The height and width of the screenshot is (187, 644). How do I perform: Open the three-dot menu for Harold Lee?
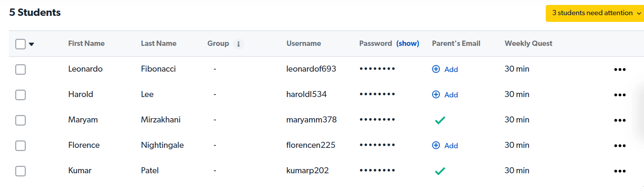tap(620, 95)
